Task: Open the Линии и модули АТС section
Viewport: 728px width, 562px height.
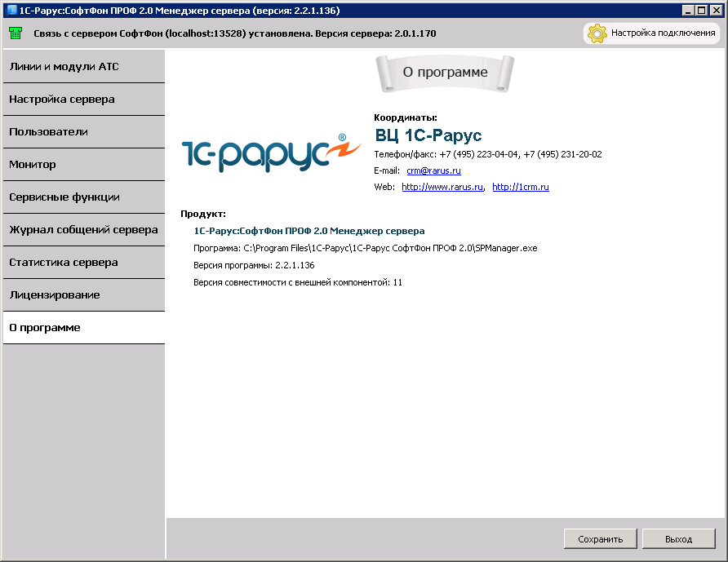Action: point(84,67)
